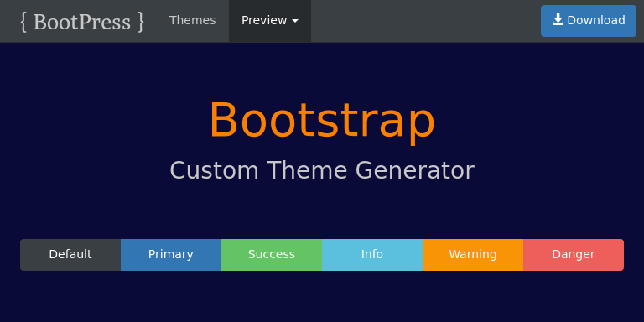This screenshot has width=644, height=322.
Task: Pick the light blue Info button
Action: [x=372, y=255]
